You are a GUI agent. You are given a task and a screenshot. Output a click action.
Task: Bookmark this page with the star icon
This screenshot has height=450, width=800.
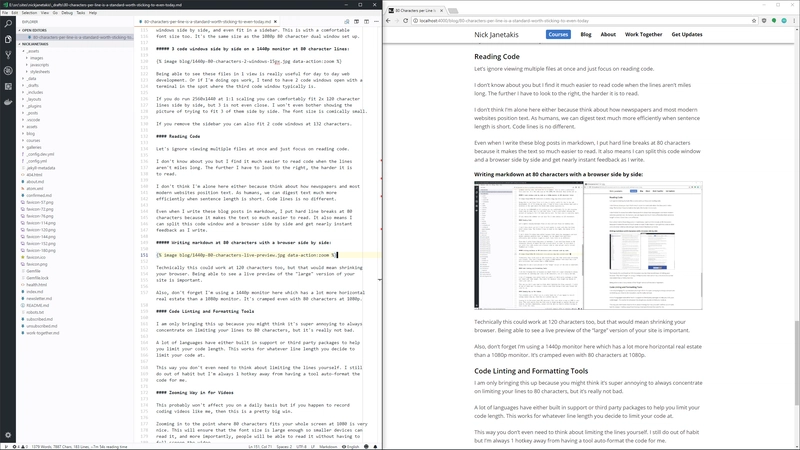[754, 21]
